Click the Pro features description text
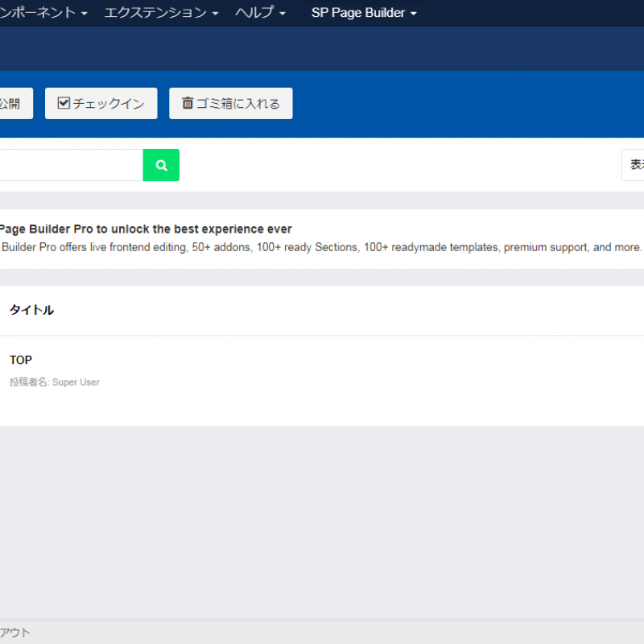This screenshot has height=644, width=644. [x=322, y=248]
